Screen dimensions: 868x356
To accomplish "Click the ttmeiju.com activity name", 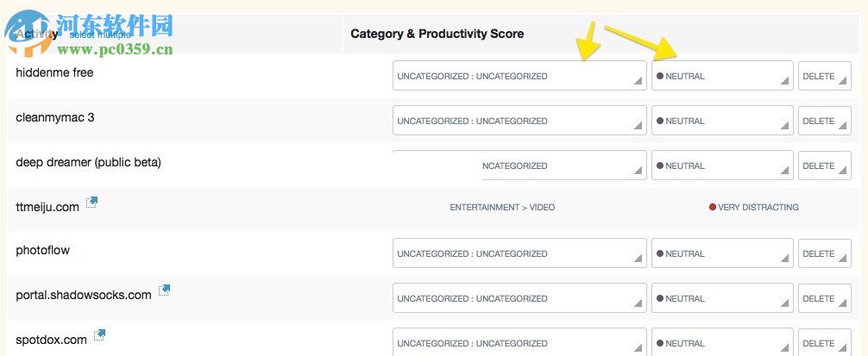I will click(47, 207).
